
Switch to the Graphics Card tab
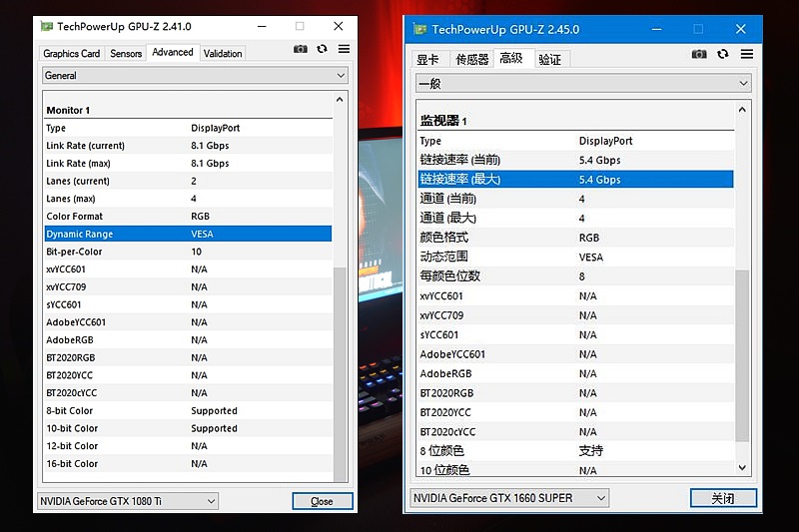(72, 53)
